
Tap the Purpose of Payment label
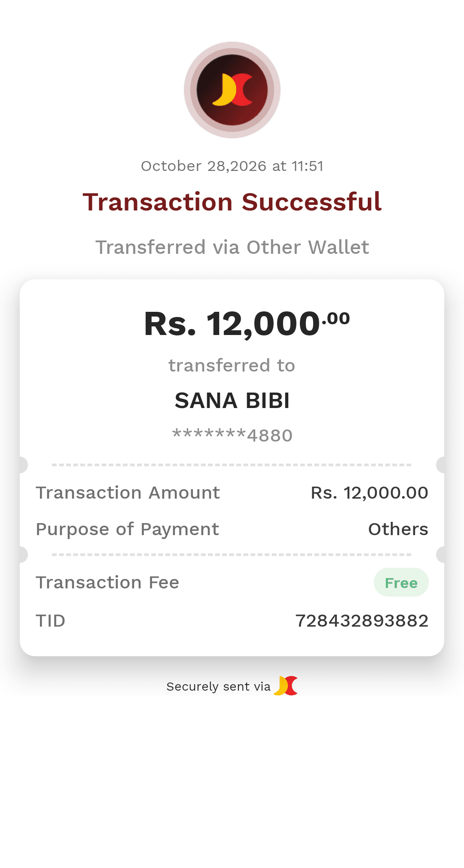(128, 530)
